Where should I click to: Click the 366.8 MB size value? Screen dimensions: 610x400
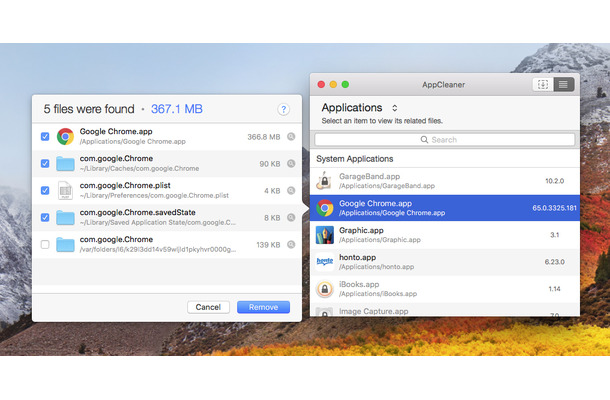pyautogui.click(x=264, y=137)
